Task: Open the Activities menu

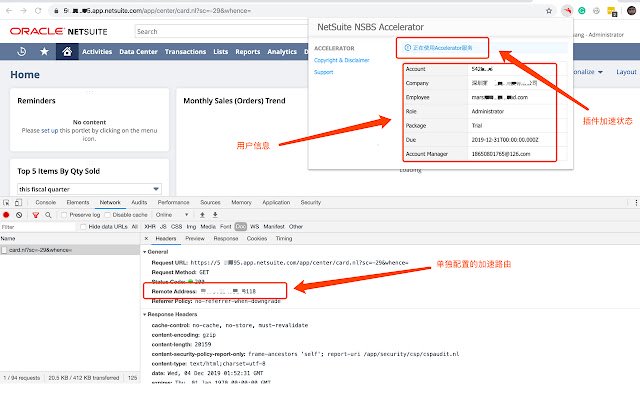Action: (97, 51)
